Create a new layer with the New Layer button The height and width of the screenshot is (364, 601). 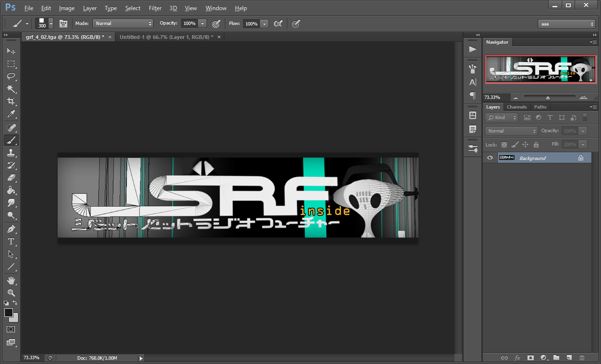(x=569, y=358)
